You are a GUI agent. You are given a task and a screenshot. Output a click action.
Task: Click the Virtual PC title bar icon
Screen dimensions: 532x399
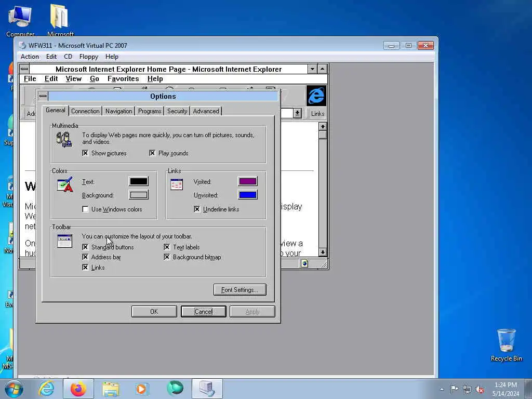22,45
